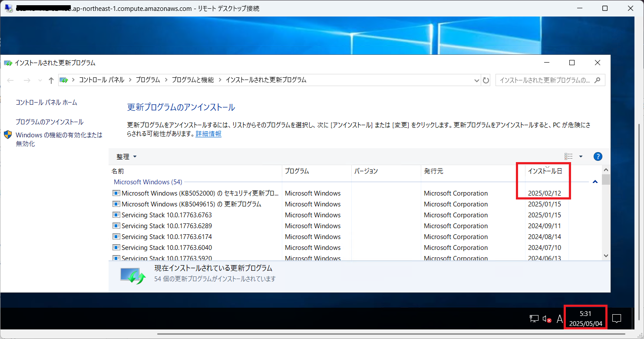The image size is (644, 339).
Task: Open the view options dropdown arrow
Action: [581, 156]
